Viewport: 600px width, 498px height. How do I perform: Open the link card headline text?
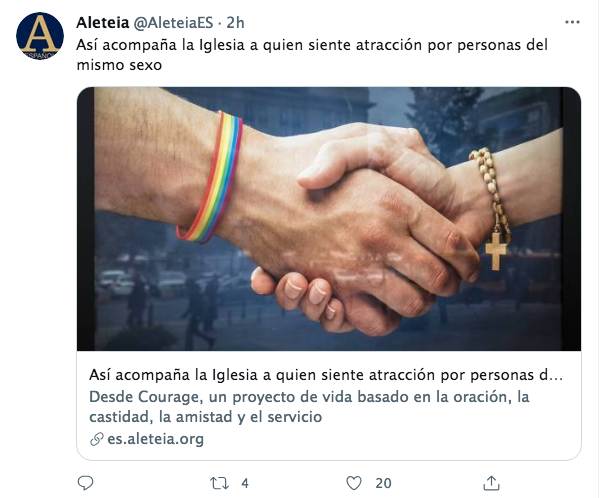click(326, 375)
